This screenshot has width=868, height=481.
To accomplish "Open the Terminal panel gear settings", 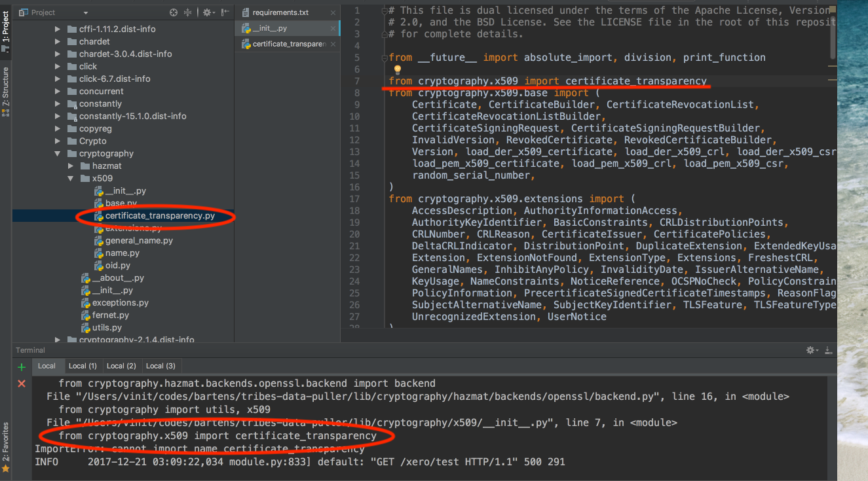I will (x=812, y=350).
